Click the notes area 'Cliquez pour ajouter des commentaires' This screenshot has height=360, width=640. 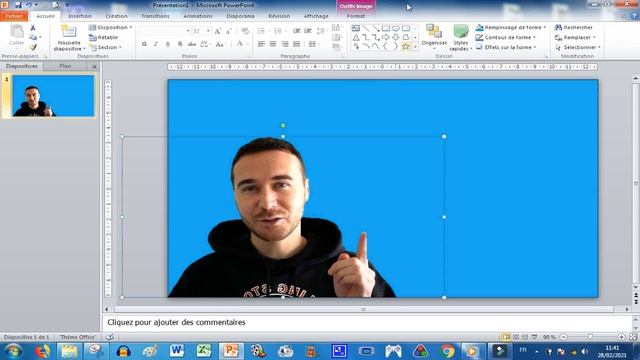176,322
